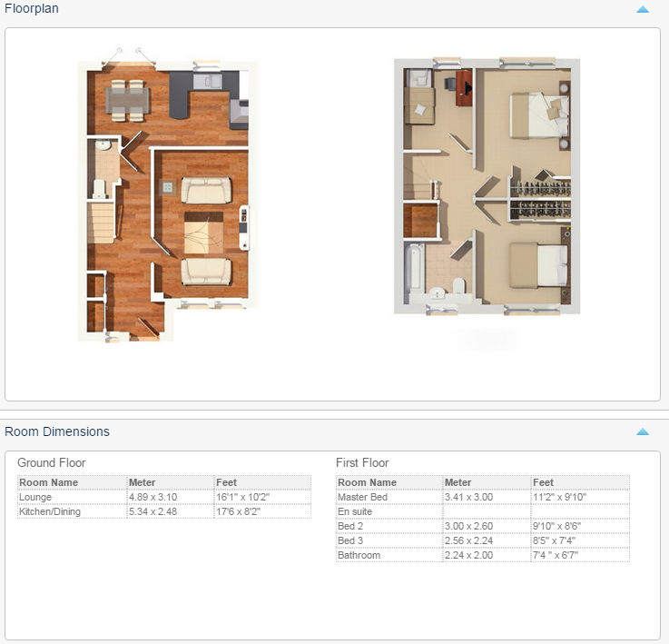Click the Lounge meter value 4.89 x 3.10
Image resolution: width=669 pixels, height=644 pixels.
tap(152, 498)
